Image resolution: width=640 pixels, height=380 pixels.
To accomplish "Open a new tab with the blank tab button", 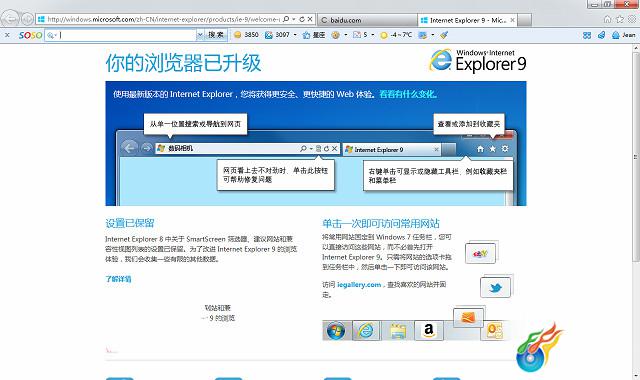I will (524, 20).
